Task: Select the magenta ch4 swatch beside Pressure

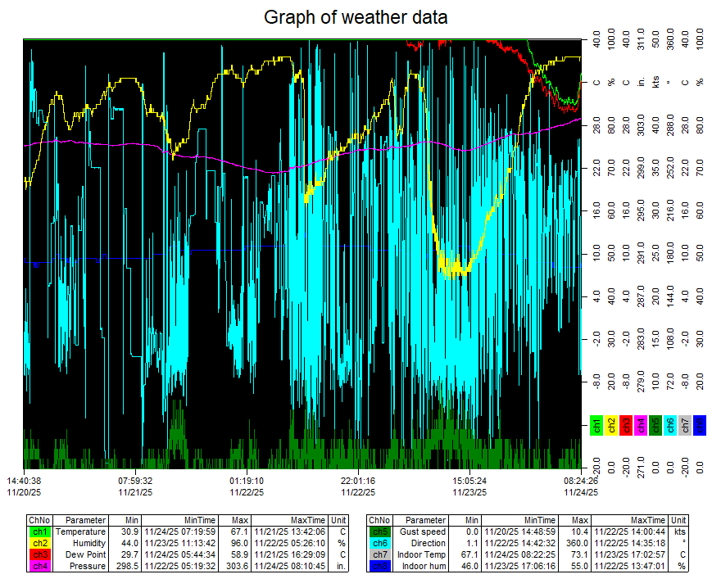Action: click(x=39, y=566)
